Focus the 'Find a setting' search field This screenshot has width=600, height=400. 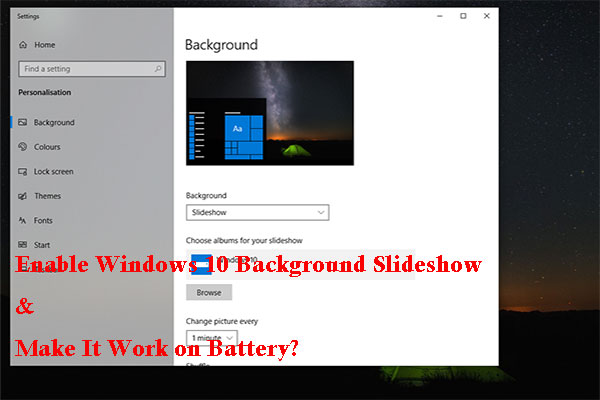pyautogui.click(x=85, y=69)
